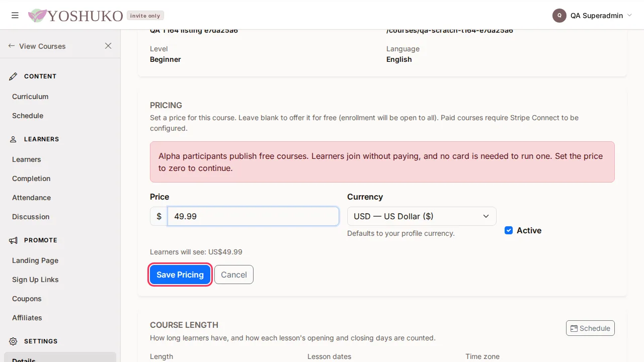Viewport: 644px width, 362px height.
Task: Close the course sidebar with X
Action: click(x=108, y=46)
